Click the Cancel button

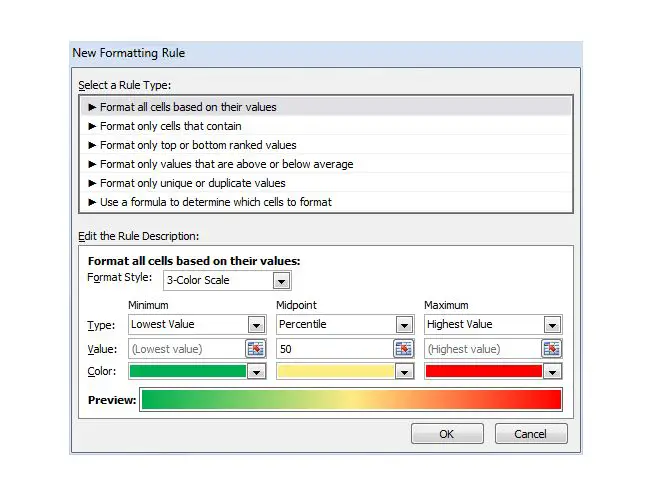pos(531,434)
